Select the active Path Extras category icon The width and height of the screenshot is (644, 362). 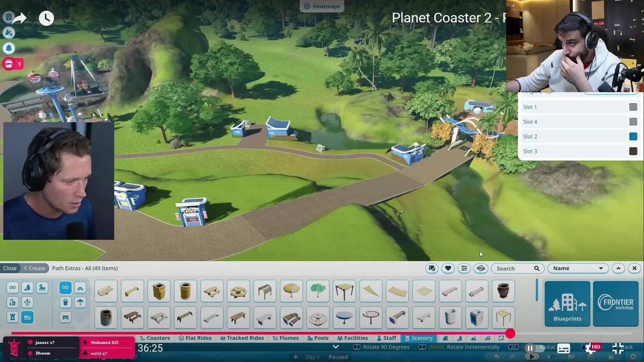tap(27, 317)
